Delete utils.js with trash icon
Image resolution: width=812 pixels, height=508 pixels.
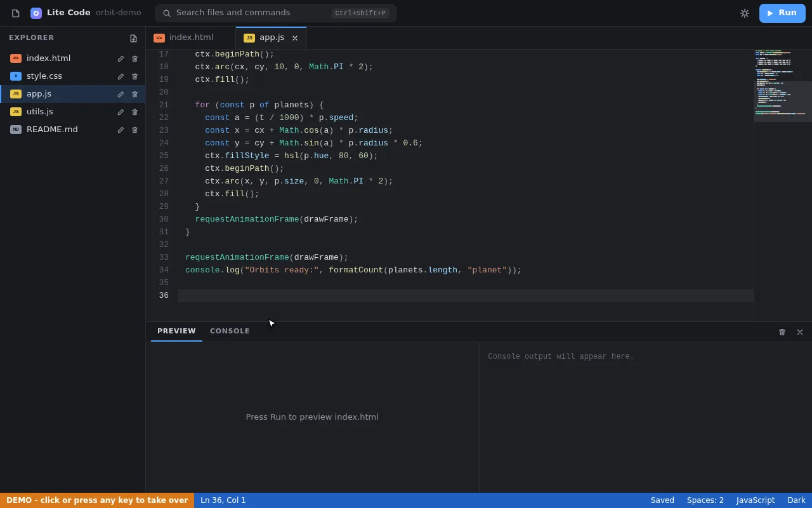[134, 112]
